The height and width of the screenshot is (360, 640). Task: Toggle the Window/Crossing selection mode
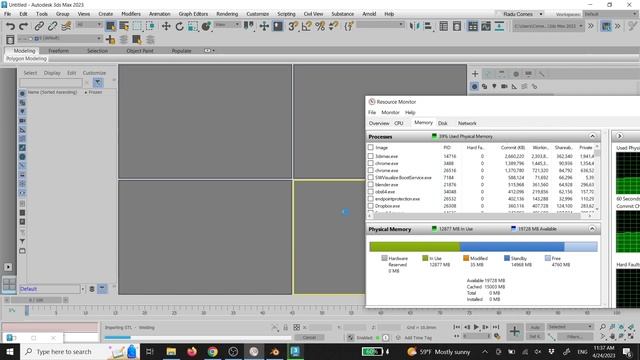click(x=151, y=27)
